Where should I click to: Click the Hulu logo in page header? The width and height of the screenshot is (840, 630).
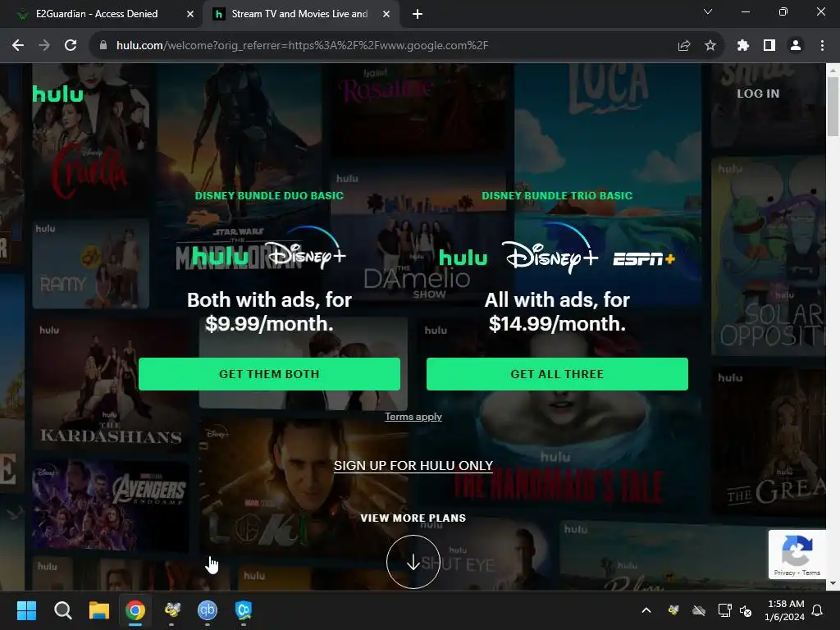click(58, 94)
